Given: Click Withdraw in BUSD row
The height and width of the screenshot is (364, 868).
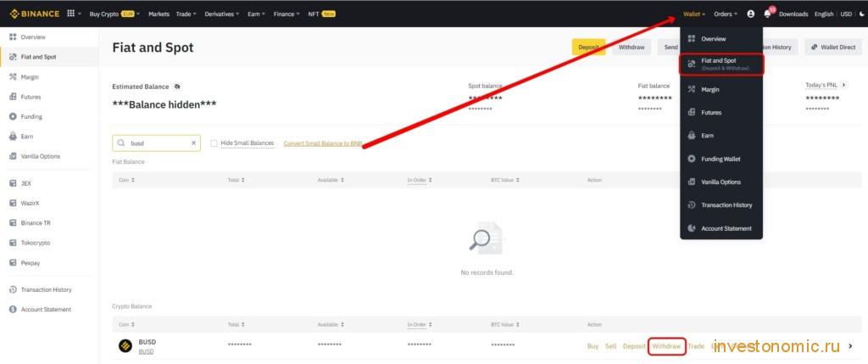Looking at the screenshot, I should [x=666, y=346].
